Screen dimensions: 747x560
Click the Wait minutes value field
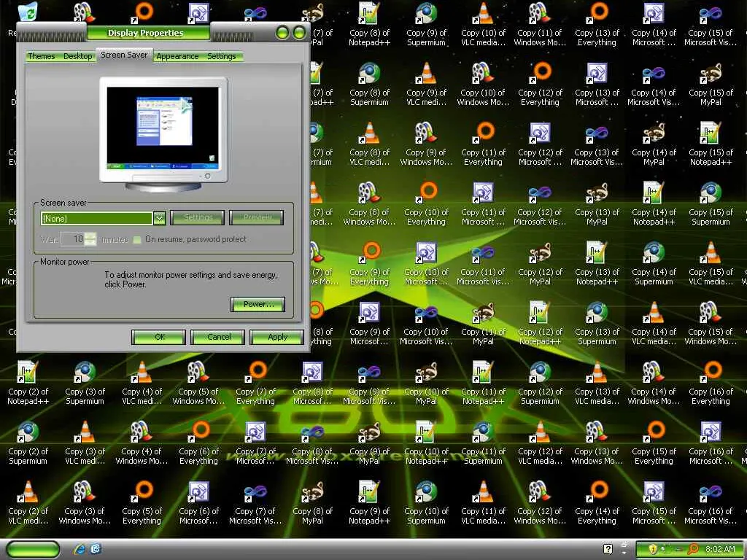click(x=74, y=238)
